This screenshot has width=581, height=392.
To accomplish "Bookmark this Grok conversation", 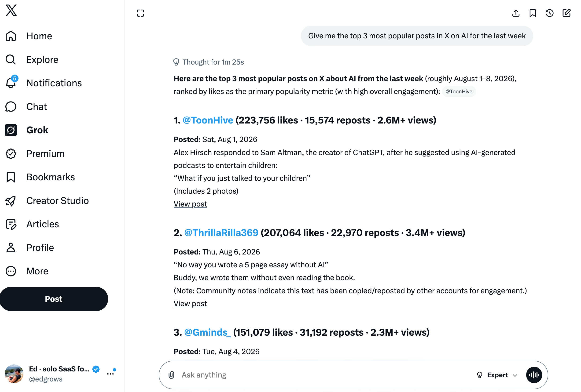I will [533, 13].
